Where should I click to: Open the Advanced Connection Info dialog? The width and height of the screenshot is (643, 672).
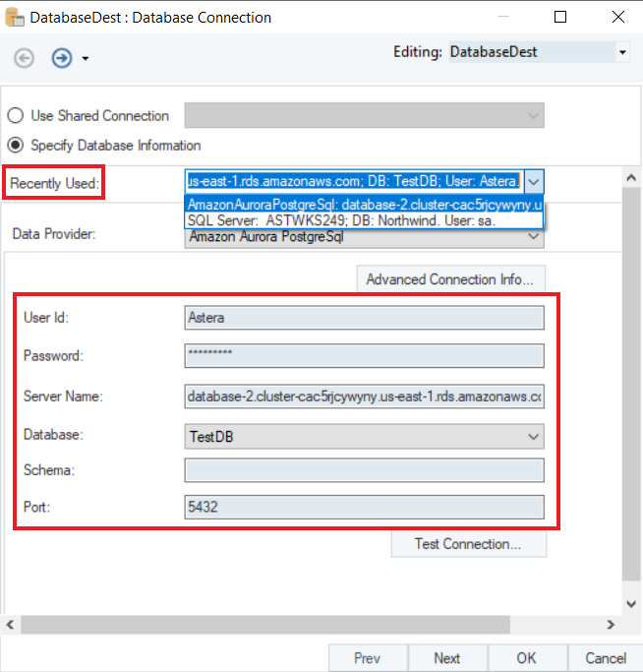450,279
